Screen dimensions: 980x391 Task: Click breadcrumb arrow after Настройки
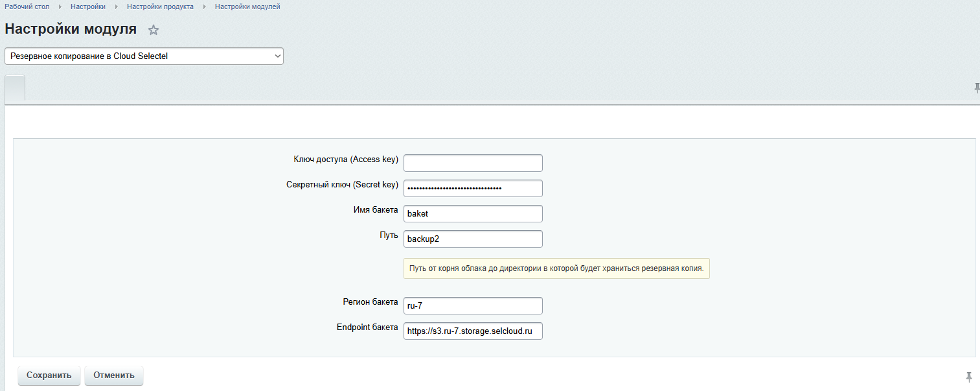[x=117, y=6]
